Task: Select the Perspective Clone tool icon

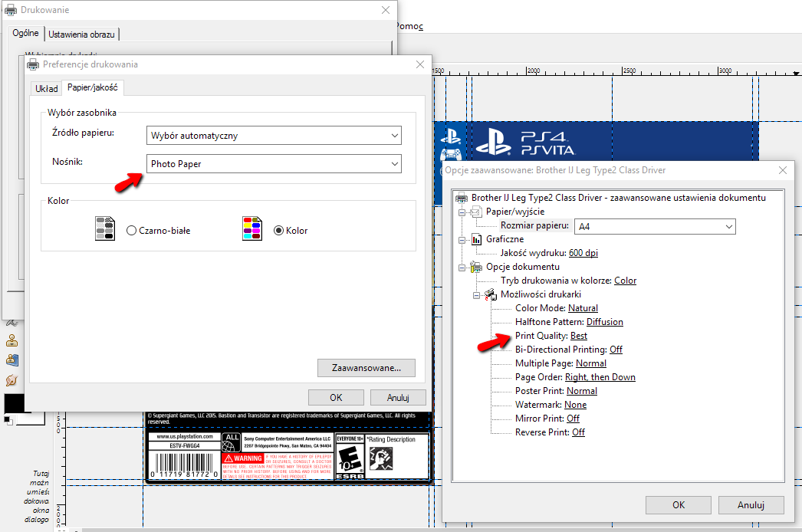Action: (12, 360)
